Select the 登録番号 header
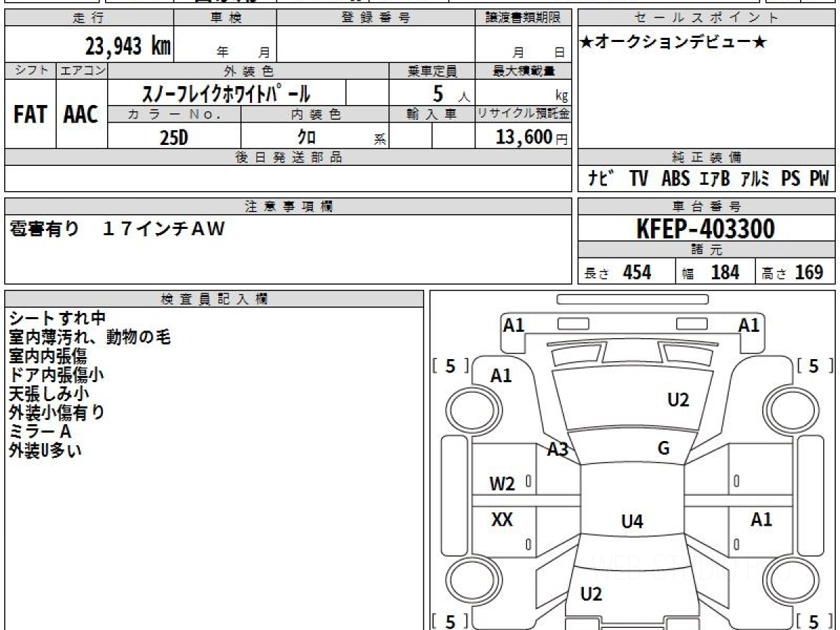This screenshot has width=840, height=630. (375, 18)
